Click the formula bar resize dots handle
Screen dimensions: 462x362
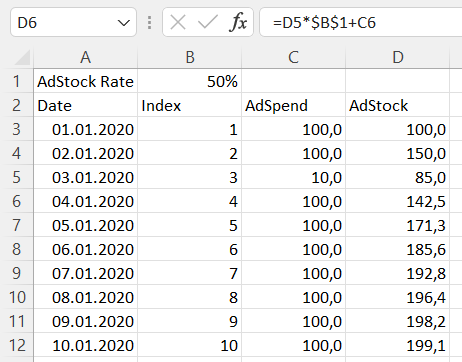click(x=149, y=23)
